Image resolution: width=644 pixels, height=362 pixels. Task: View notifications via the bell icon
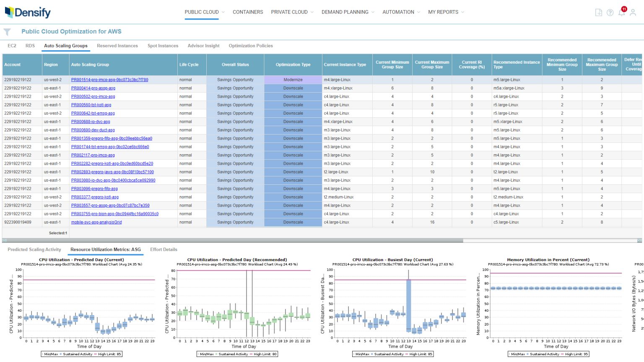pyautogui.click(x=621, y=13)
